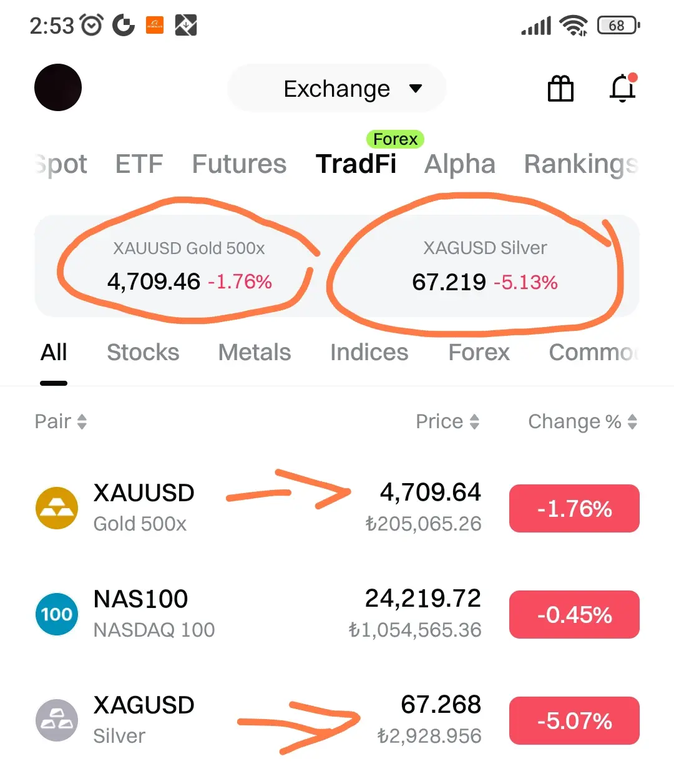This screenshot has height=784, width=674.
Task: Expand the Exchange dropdown
Action: tap(337, 89)
